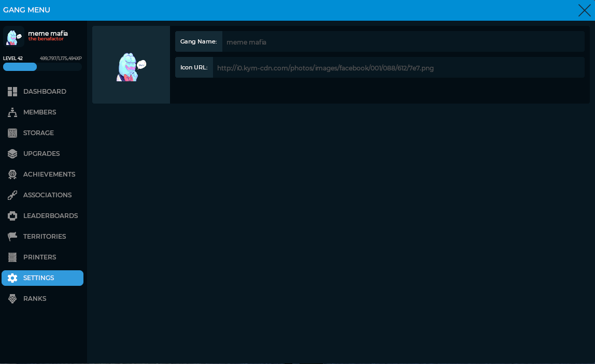The image size is (595, 364).
Task: Open the Ranks page
Action: tap(42, 298)
